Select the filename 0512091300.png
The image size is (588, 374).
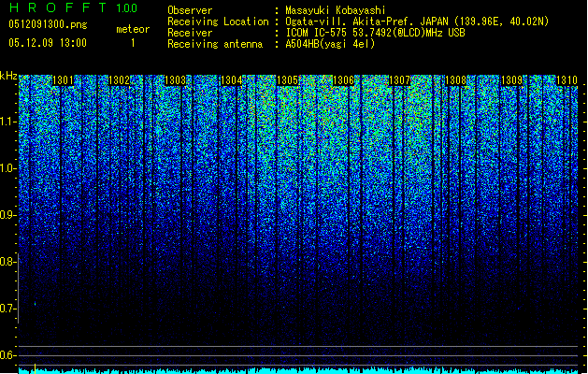tap(48, 24)
